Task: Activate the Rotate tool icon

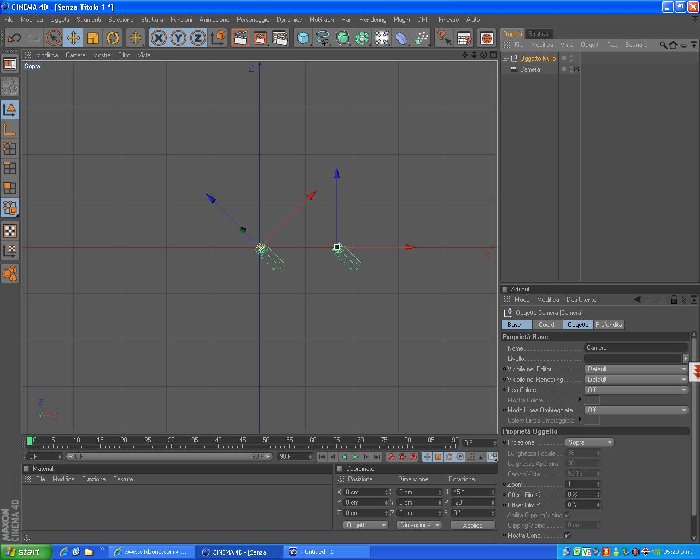Action: (x=112, y=38)
